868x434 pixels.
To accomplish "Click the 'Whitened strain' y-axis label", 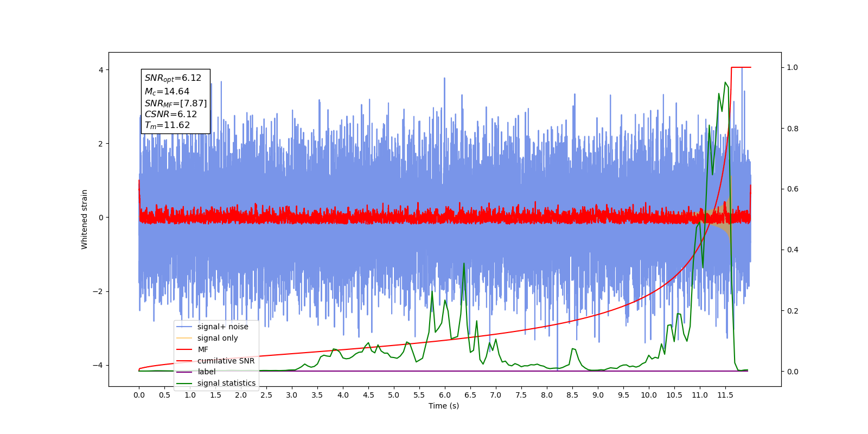I will coord(84,219).
